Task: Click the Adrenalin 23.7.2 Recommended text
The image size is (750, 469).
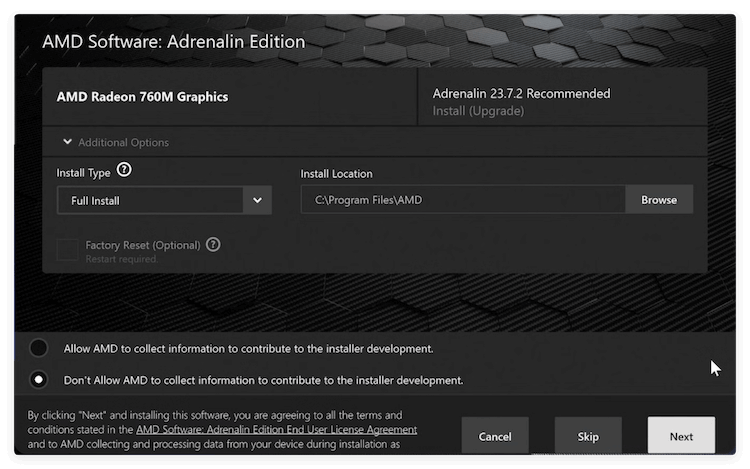Action: (x=521, y=94)
